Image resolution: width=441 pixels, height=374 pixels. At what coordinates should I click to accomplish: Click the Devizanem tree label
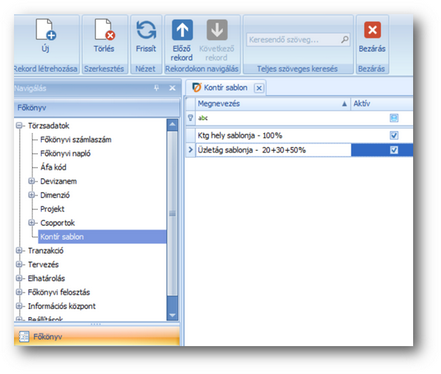coord(59,181)
